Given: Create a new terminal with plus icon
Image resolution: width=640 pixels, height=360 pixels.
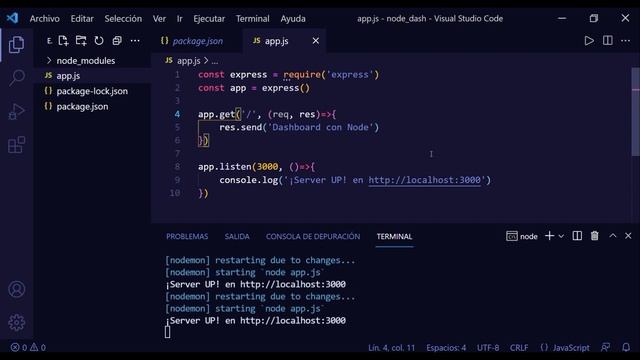Looking at the screenshot, I should click(549, 236).
